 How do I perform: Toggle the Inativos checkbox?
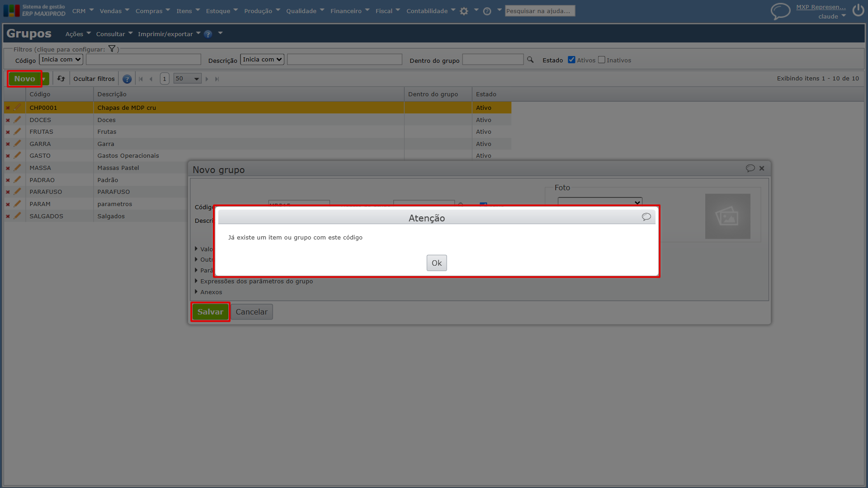(x=601, y=60)
